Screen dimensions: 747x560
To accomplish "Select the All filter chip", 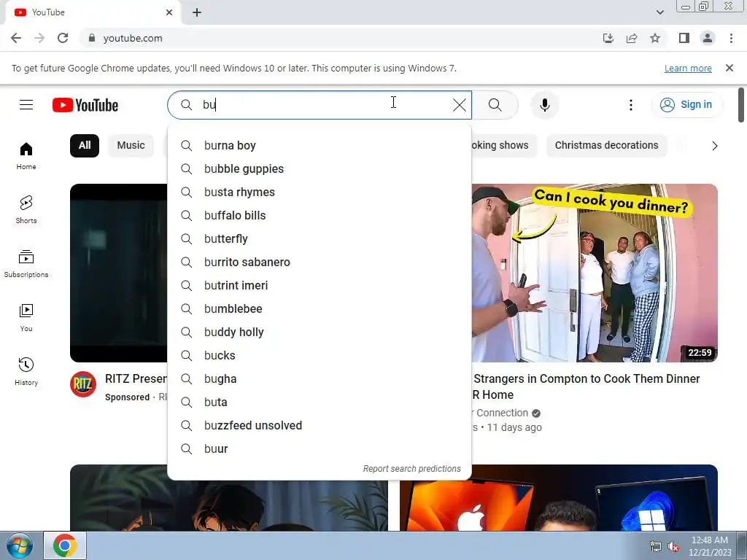I will click(x=85, y=145).
